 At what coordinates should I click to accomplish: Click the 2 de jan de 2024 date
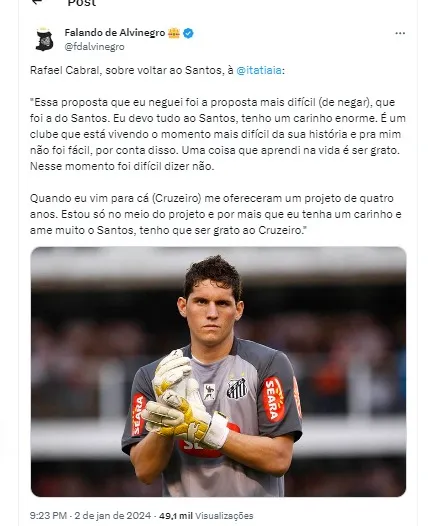tap(113, 516)
